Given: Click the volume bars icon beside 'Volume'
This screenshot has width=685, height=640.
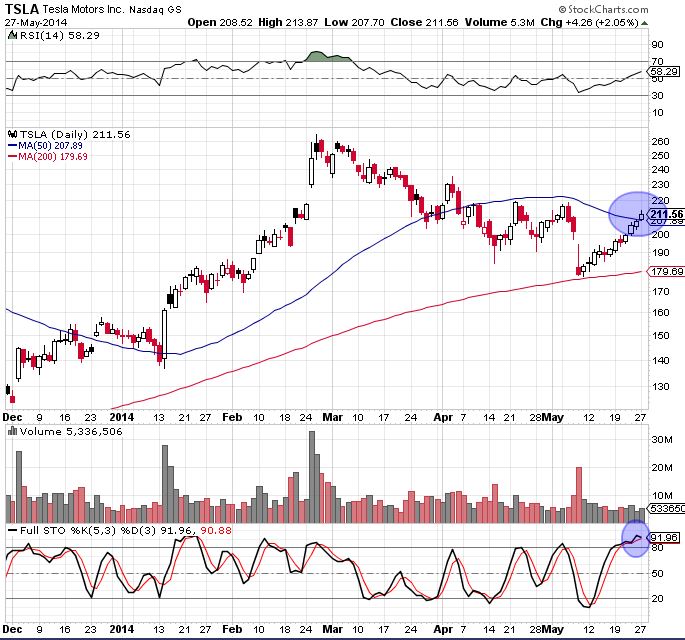Looking at the screenshot, I should (13, 432).
